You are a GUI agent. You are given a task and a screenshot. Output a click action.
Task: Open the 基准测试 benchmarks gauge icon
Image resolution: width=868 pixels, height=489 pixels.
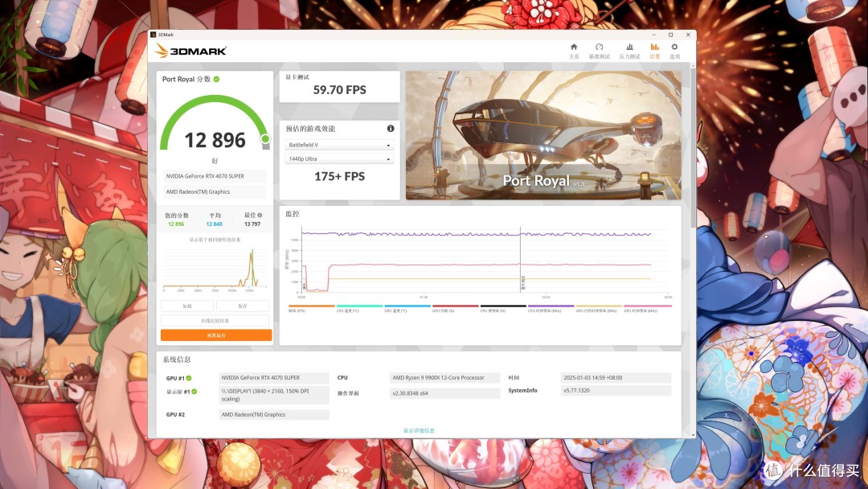point(599,51)
